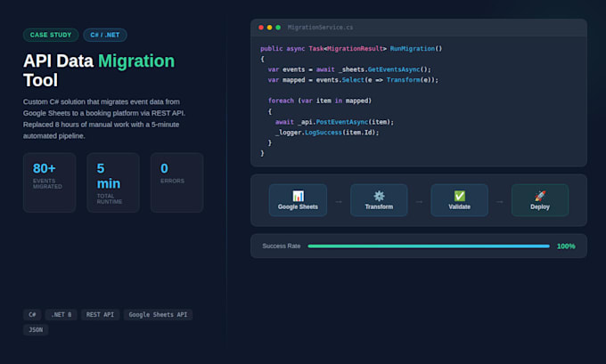Image resolution: width=606 pixels, height=364 pixels.
Task: Click the Deploy rocket icon
Action: 540,196
